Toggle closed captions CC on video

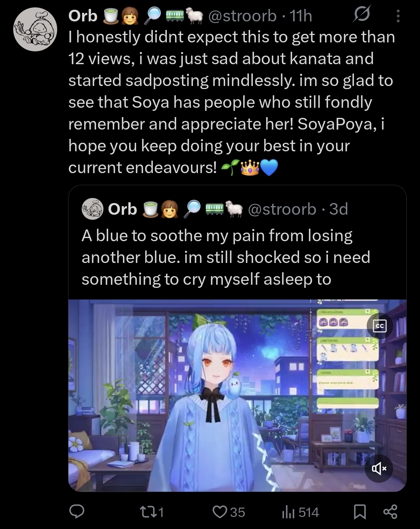click(x=380, y=326)
